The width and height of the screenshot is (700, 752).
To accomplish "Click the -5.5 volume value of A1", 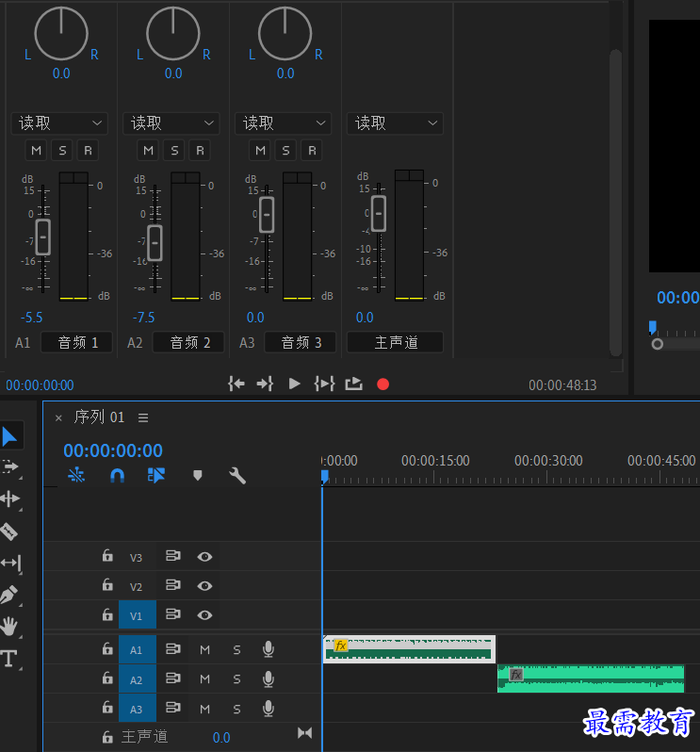I will click(32, 318).
